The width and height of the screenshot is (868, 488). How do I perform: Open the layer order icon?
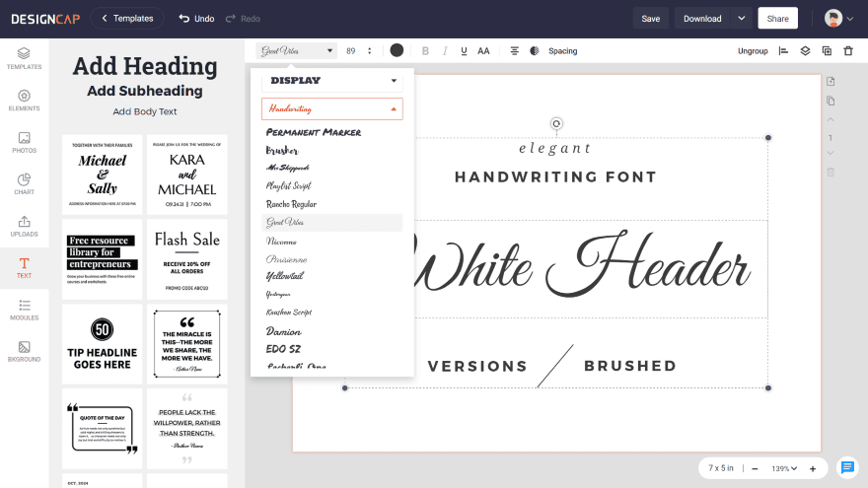point(805,50)
